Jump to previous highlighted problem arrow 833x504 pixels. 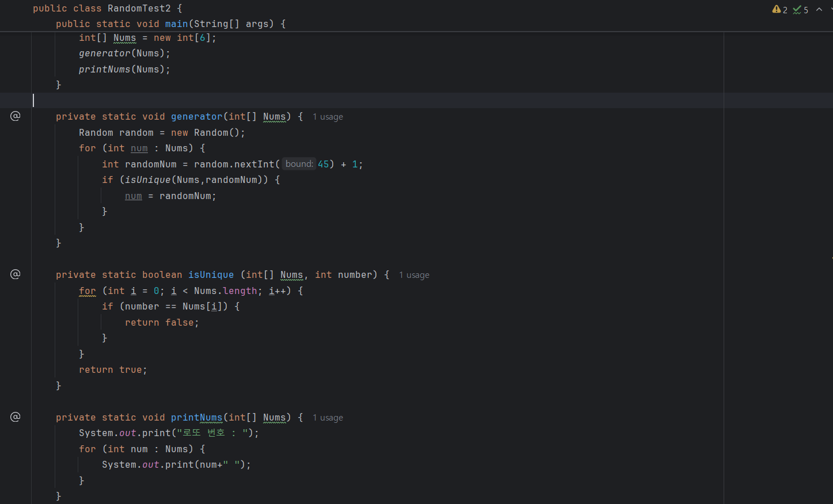tap(819, 9)
